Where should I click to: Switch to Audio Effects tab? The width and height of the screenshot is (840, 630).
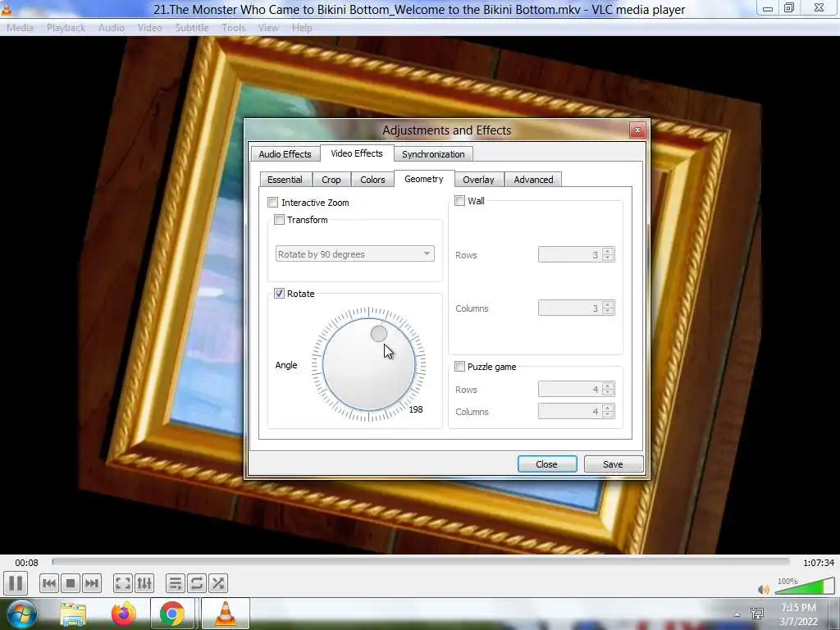(285, 153)
